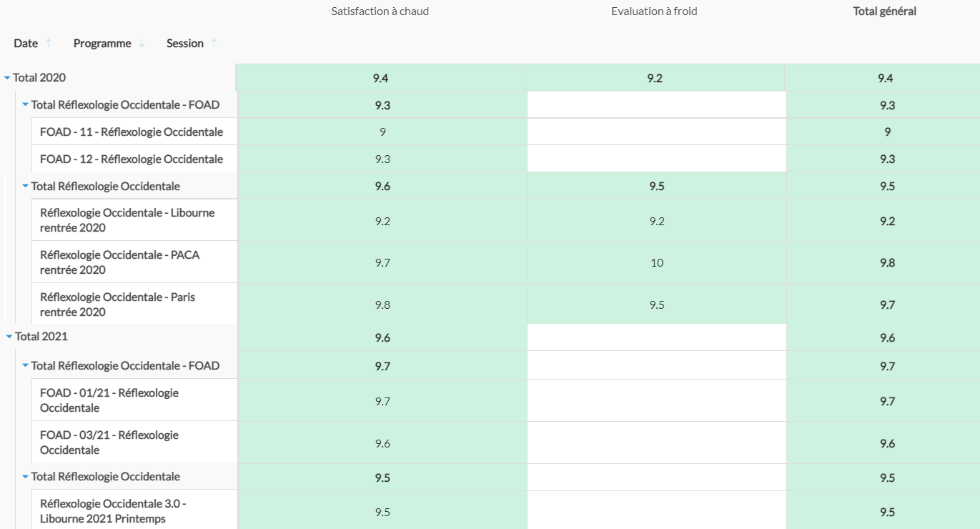
Task: Collapse the Total 2021 group
Action: pos(9,337)
